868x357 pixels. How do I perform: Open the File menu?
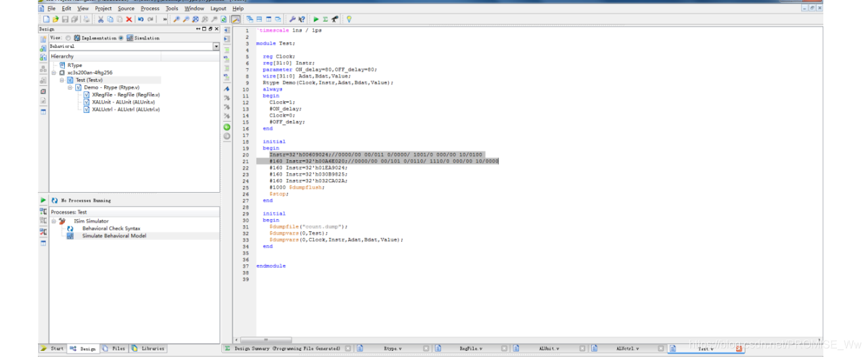pyautogui.click(x=51, y=8)
